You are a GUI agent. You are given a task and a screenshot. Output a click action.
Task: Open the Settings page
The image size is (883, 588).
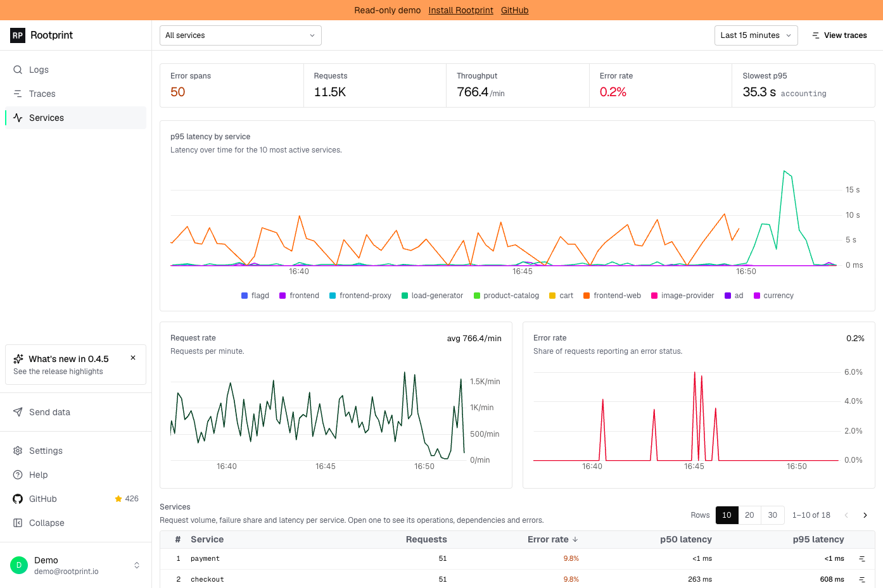point(76,451)
